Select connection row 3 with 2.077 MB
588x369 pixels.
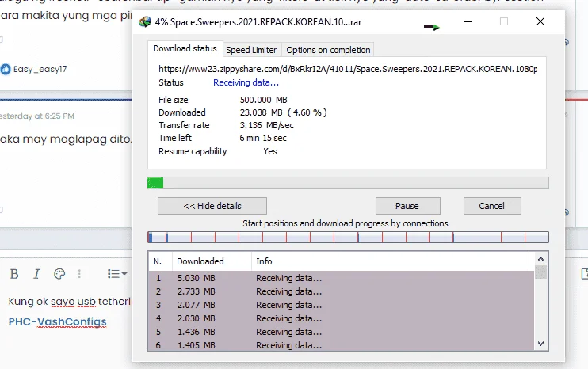(342, 305)
